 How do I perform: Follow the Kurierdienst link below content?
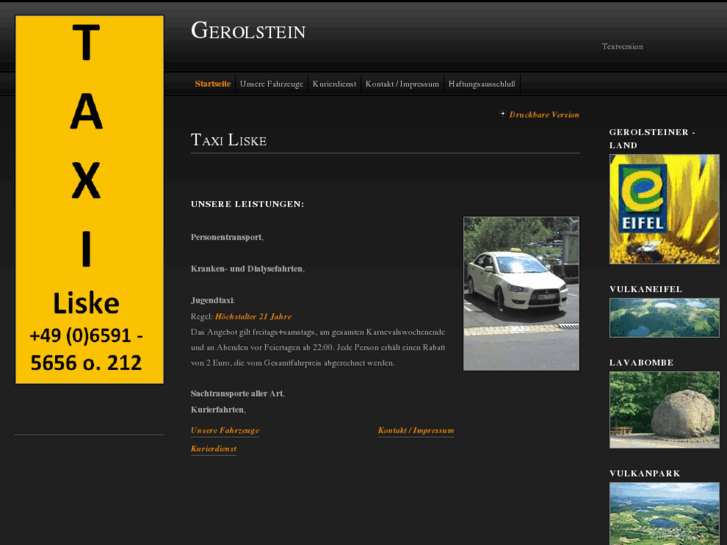click(214, 449)
